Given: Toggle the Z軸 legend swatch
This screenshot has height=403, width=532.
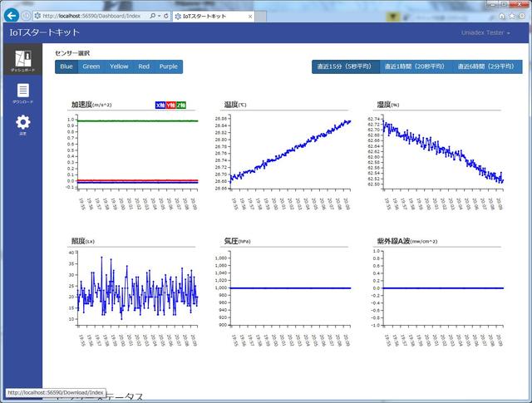Looking at the screenshot, I should (181, 106).
